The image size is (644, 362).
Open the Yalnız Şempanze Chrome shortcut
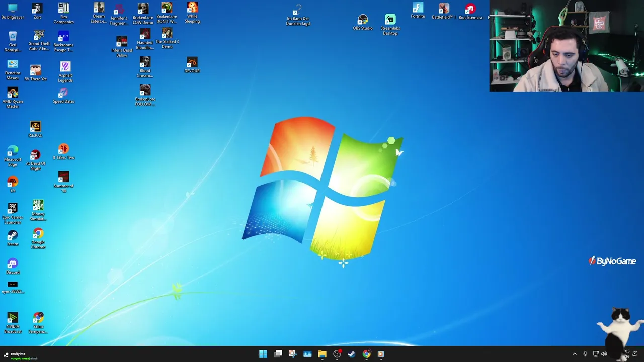point(38,323)
